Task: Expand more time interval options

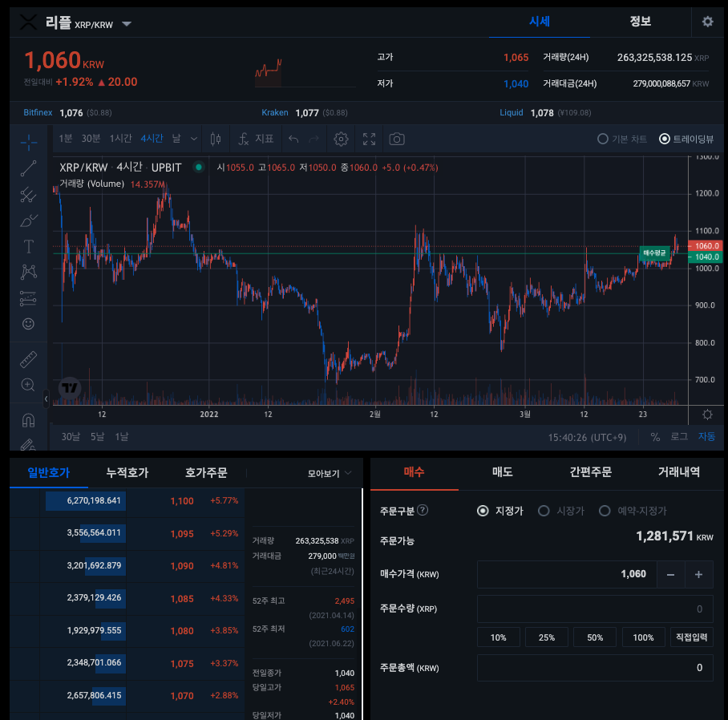Action: (x=194, y=139)
